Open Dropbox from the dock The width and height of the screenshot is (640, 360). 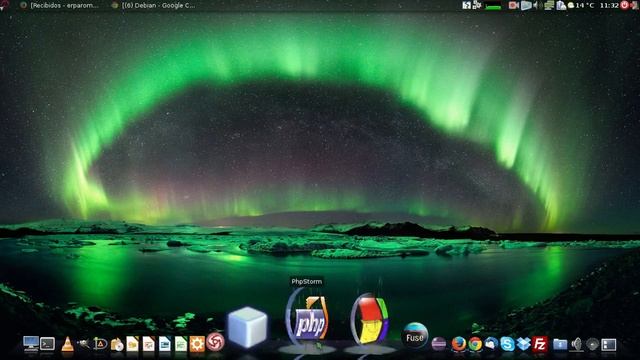(523, 344)
